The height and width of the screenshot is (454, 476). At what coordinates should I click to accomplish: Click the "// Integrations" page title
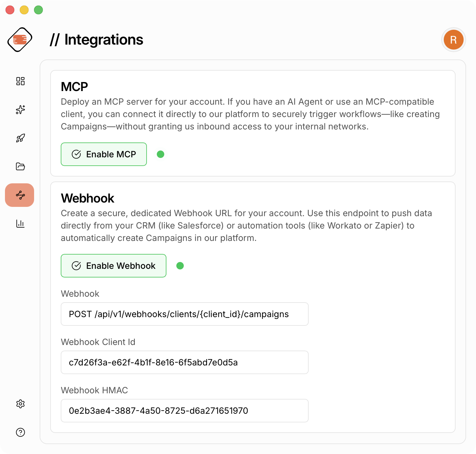(96, 40)
